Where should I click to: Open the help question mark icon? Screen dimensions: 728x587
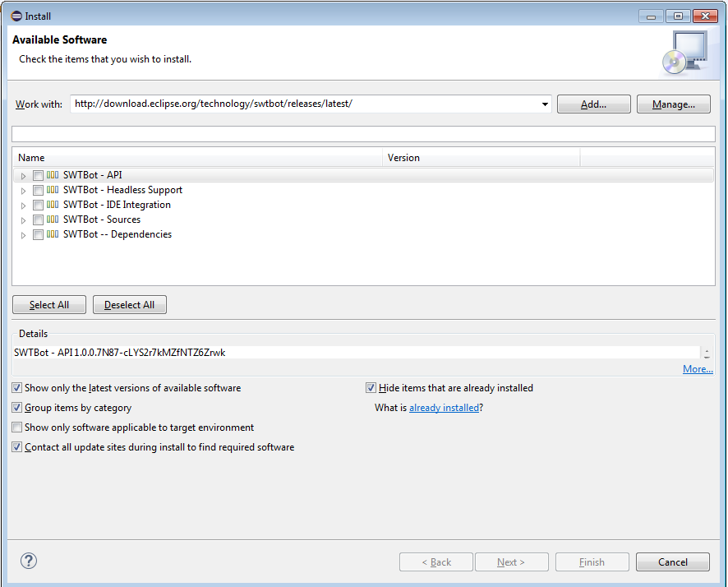[x=28, y=561]
